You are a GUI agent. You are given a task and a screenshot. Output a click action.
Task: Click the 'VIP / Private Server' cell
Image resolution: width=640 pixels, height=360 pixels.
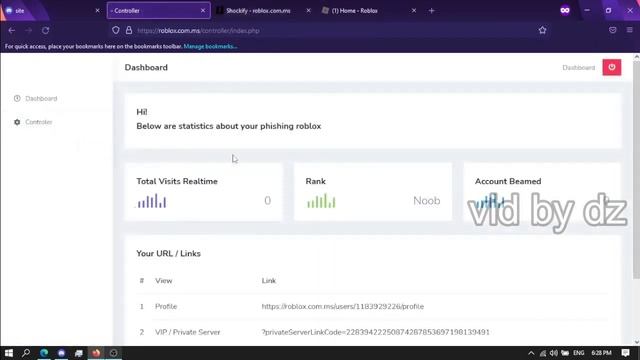click(187, 332)
